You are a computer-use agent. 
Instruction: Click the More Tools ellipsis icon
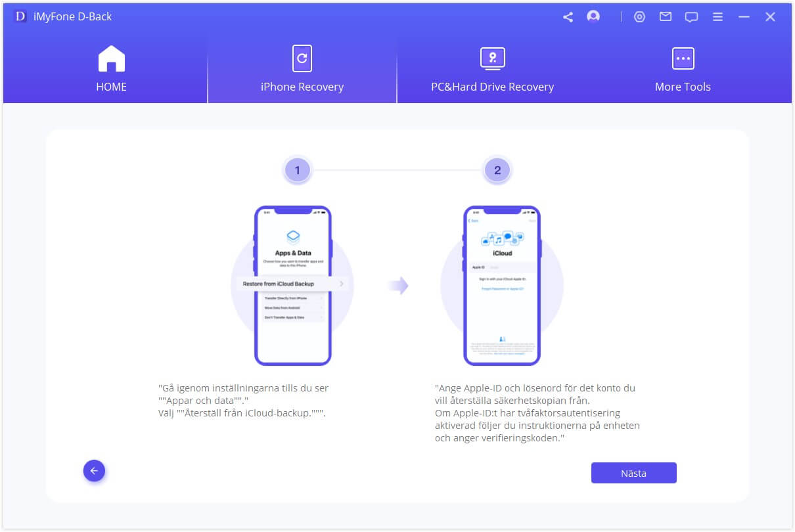pyautogui.click(x=683, y=58)
